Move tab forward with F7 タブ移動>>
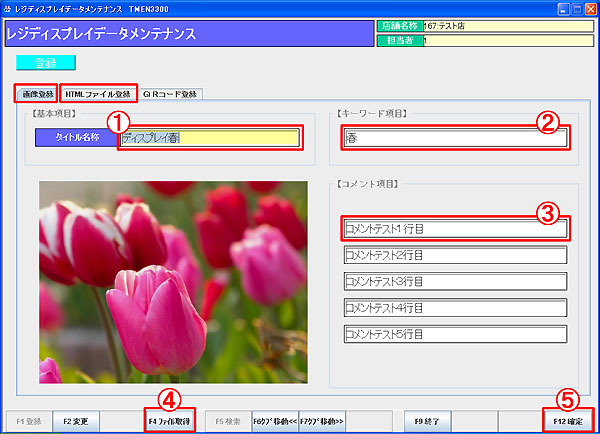Image resolution: width=600 pixels, height=434 pixels. (x=322, y=421)
